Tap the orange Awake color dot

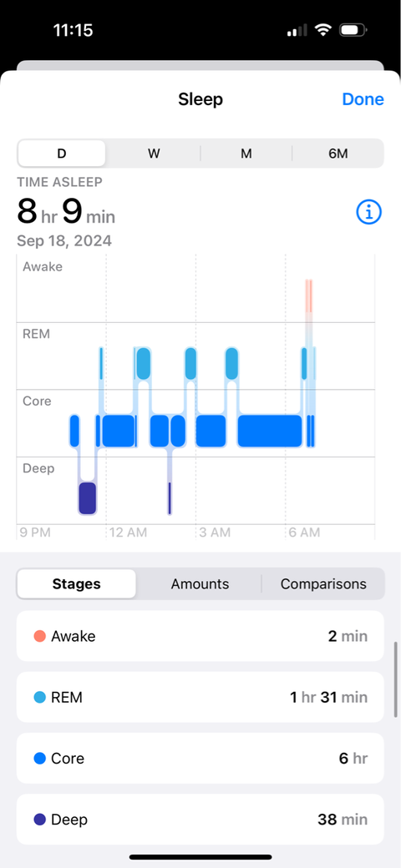pyautogui.click(x=40, y=636)
